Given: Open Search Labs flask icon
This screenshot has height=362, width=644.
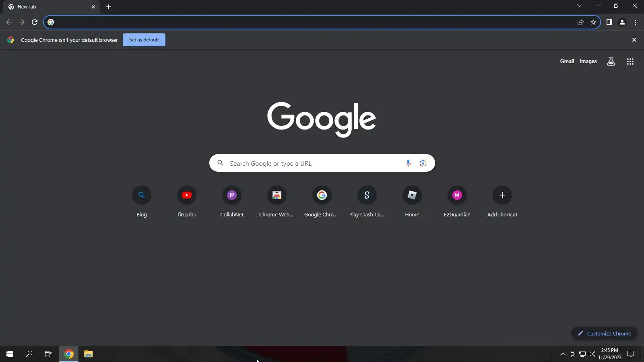Looking at the screenshot, I should pyautogui.click(x=611, y=62).
